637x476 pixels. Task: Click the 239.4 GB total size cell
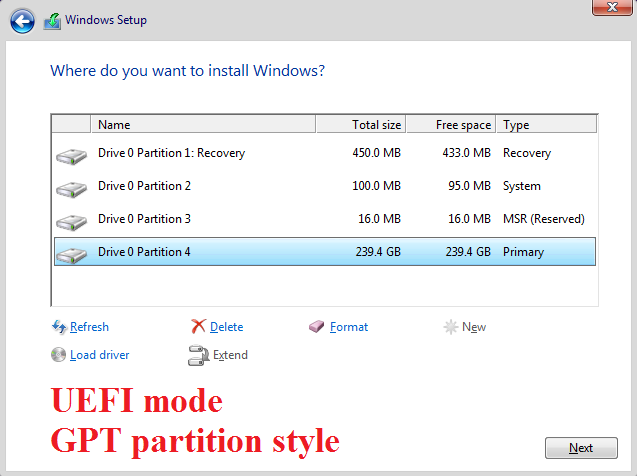click(x=378, y=252)
